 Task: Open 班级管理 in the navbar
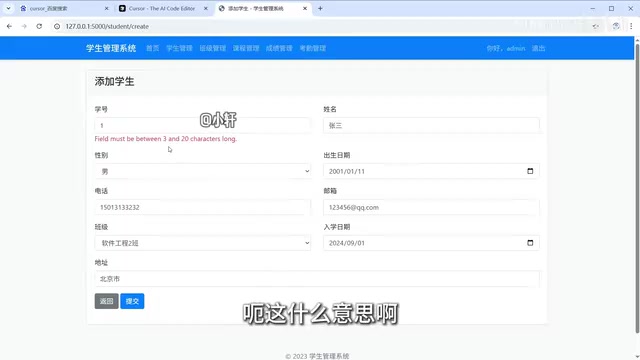tap(213, 48)
